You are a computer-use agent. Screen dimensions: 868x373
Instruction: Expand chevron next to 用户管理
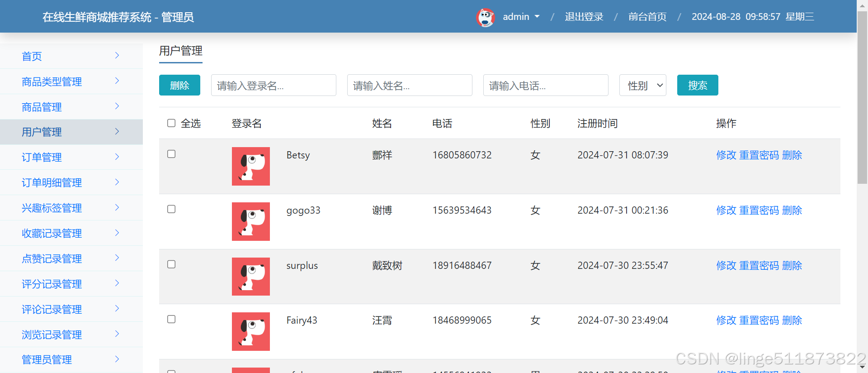[117, 131]
